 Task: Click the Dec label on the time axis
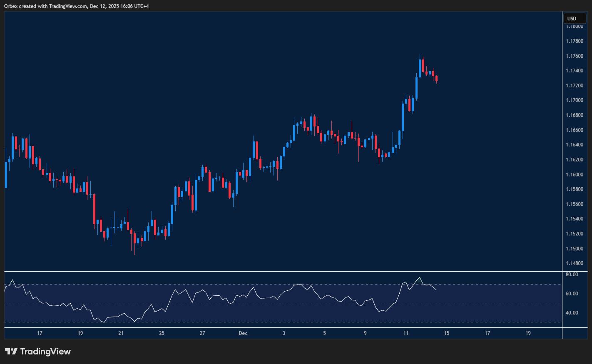click(x=243, y=333)
